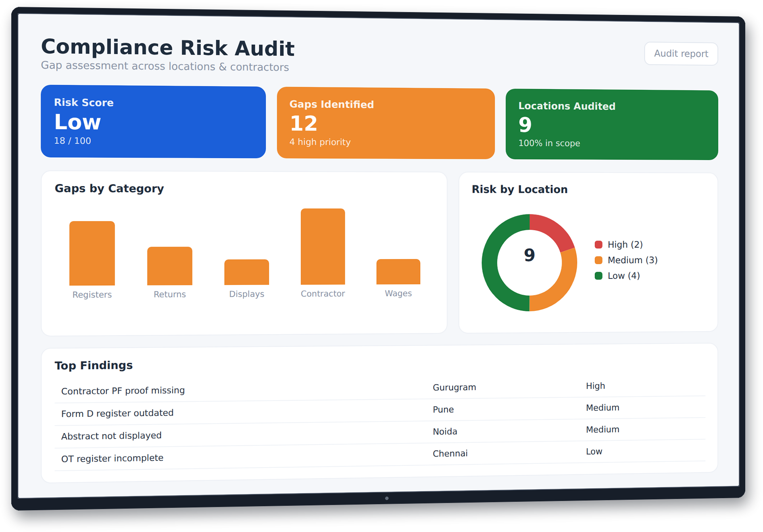This screenshot has height=532, width=763.
Task: Click the High severity in Gurugram row
Action: [x=595, y=386]
